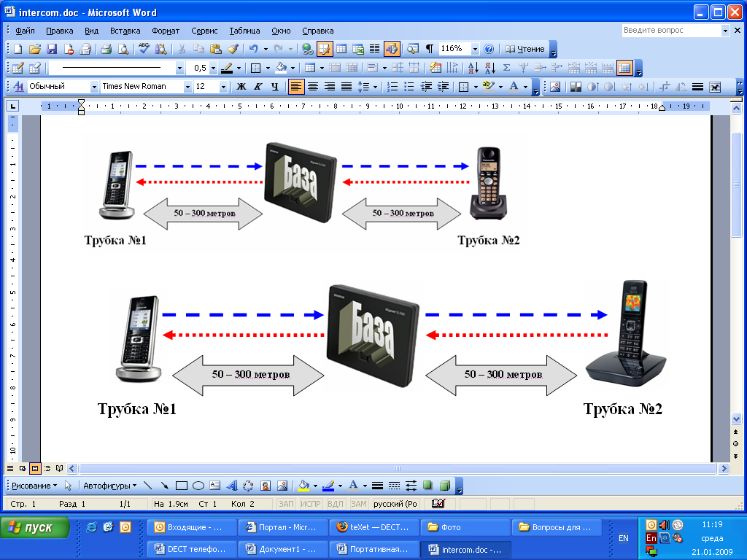Align text left

(x=296, y=87)
